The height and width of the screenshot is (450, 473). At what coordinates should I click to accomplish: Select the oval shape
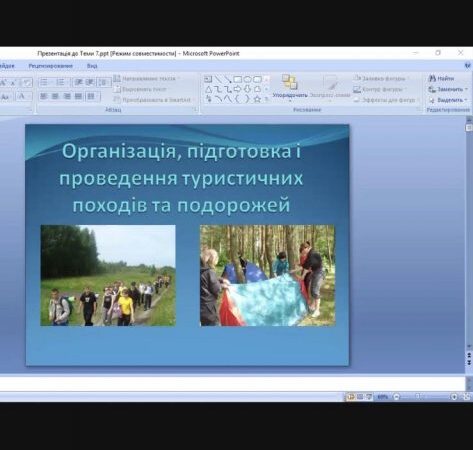coord(247,79)
